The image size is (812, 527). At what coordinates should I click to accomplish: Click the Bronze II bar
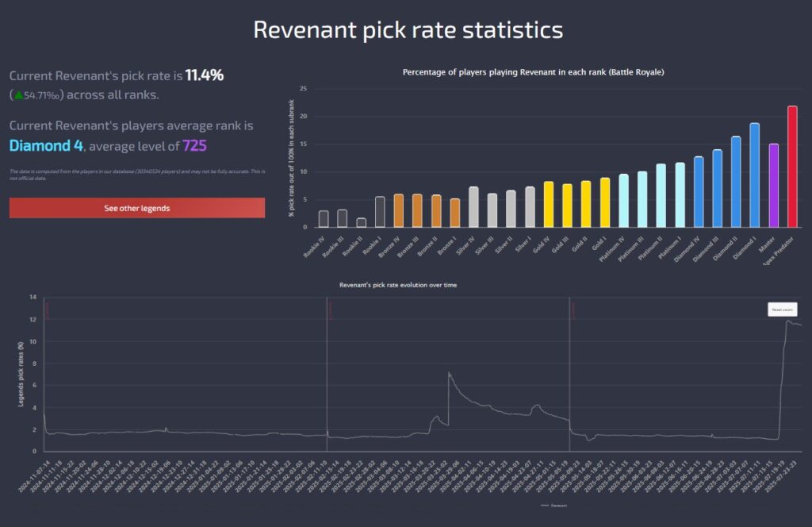(436, 211)
